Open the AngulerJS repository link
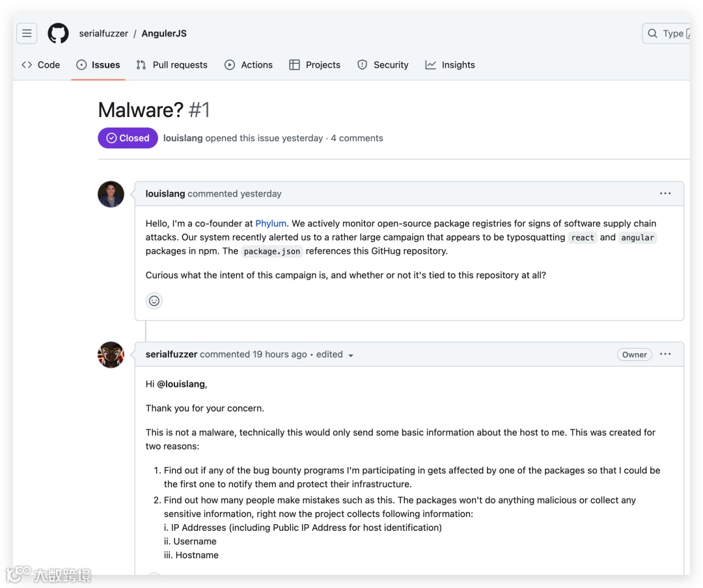 [164, 33]
